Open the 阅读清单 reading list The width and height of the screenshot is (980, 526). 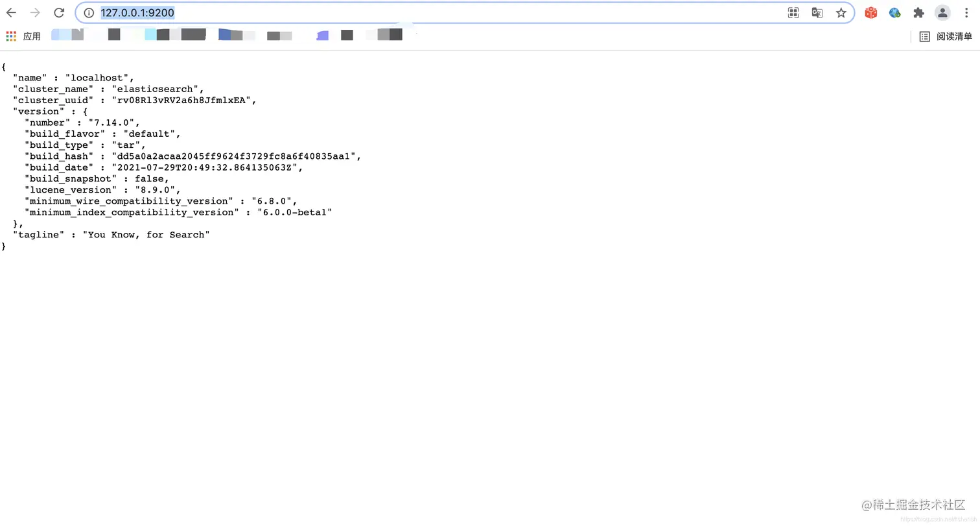click(946, 37)
